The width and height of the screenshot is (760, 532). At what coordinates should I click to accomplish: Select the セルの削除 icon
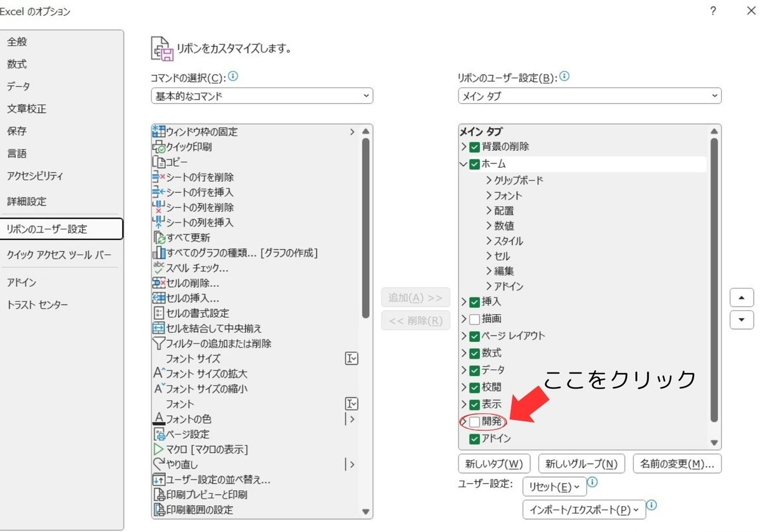159,283
